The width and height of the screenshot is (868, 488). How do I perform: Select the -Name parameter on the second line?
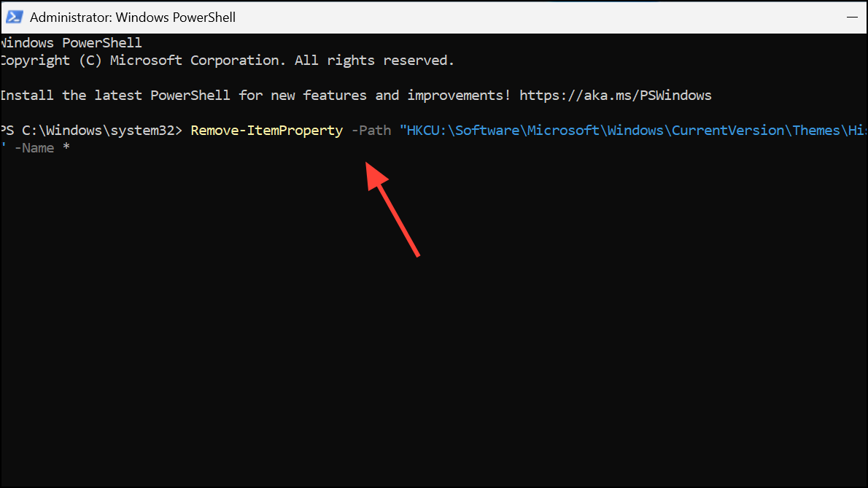[x=34, y=148]
